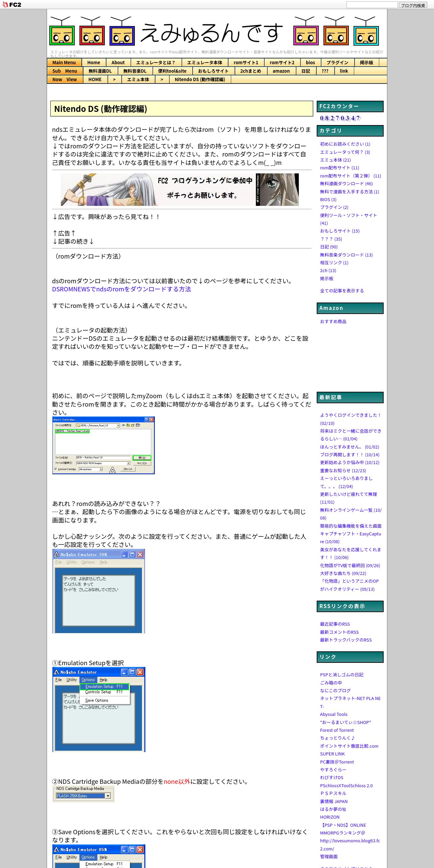
Task: Open the ??? submenu item
Action: coord(325,71)
